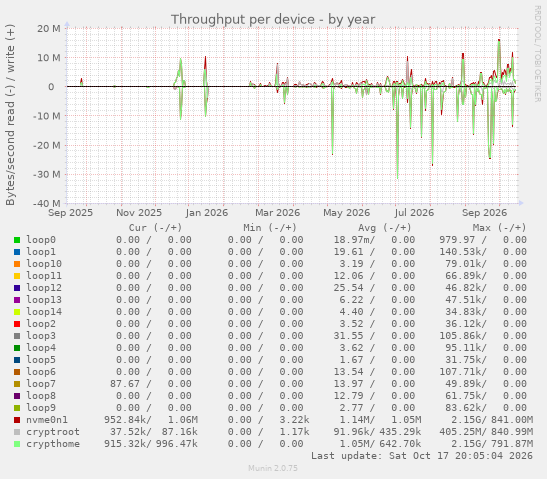Click the loop4 dark green swatch
This screenshot has height=479, width=547.
pyautogui.click(x=17, y=348)
